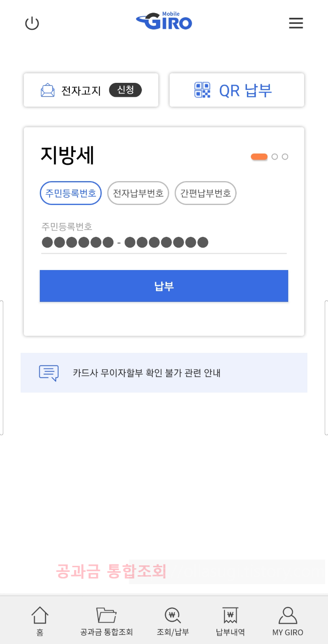Select the 주민등록번호 option
Image resolution: width=328 pixels, height=644 pixels.
(71, 193)
